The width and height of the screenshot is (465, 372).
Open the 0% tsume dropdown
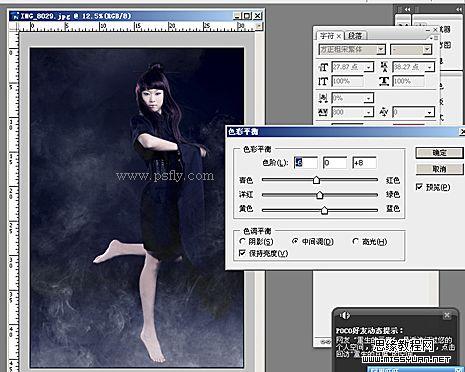click(x=369, y=98)
